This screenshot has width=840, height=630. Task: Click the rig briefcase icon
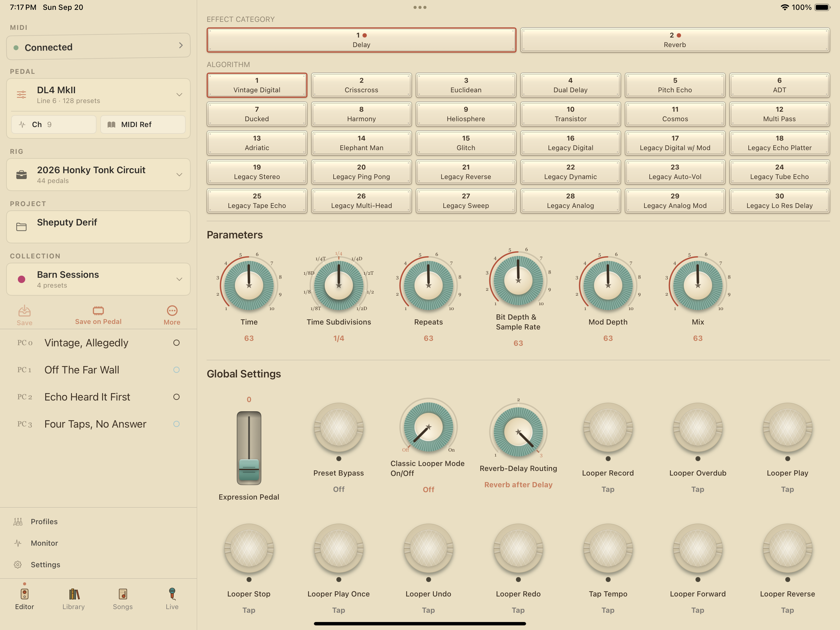pos(22,175)
